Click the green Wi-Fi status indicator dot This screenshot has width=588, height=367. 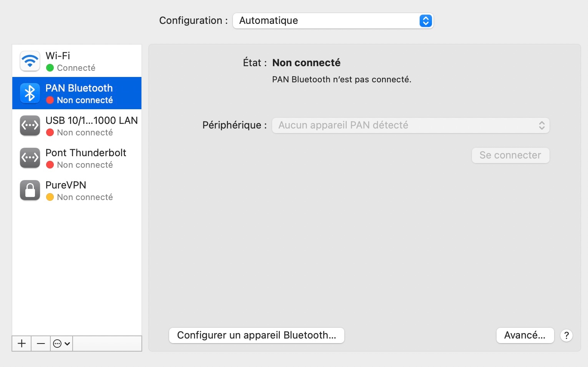click(x=50, y=68)
